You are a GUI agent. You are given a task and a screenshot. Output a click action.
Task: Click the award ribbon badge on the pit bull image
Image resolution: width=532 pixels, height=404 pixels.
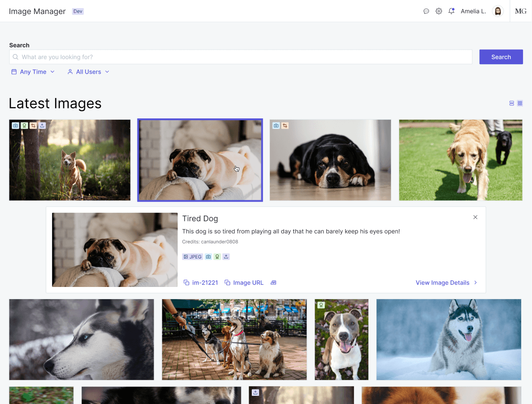point(321,305)
